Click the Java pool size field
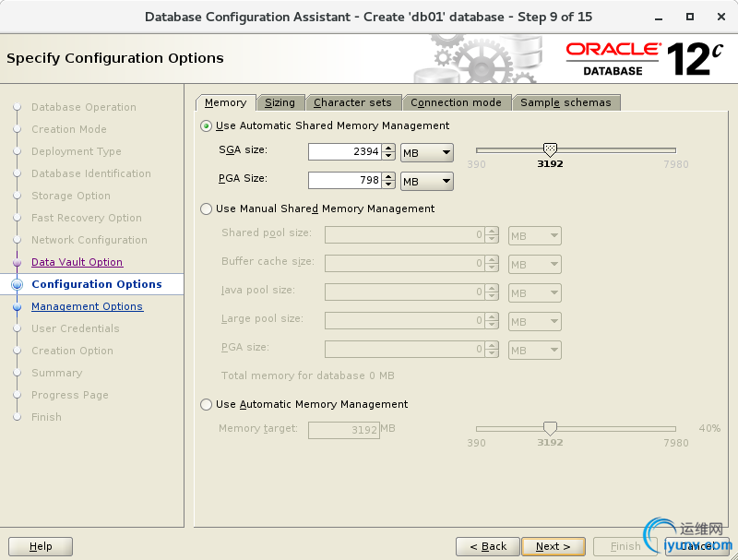738x560 pixels. pos(404,292)
